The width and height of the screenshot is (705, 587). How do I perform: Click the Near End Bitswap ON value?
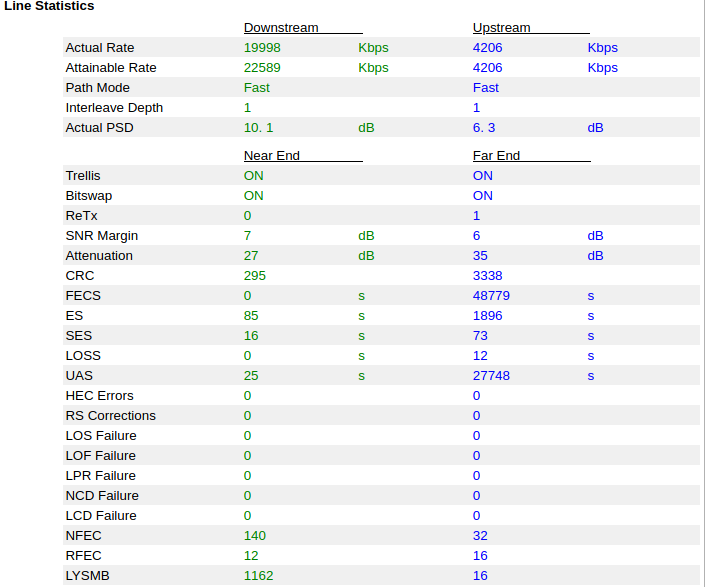254,196
